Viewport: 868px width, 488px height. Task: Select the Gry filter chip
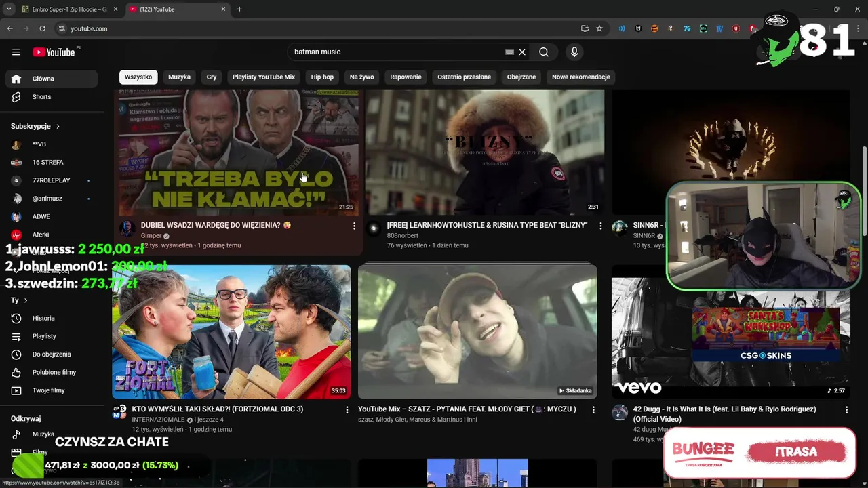pos(212,77)
